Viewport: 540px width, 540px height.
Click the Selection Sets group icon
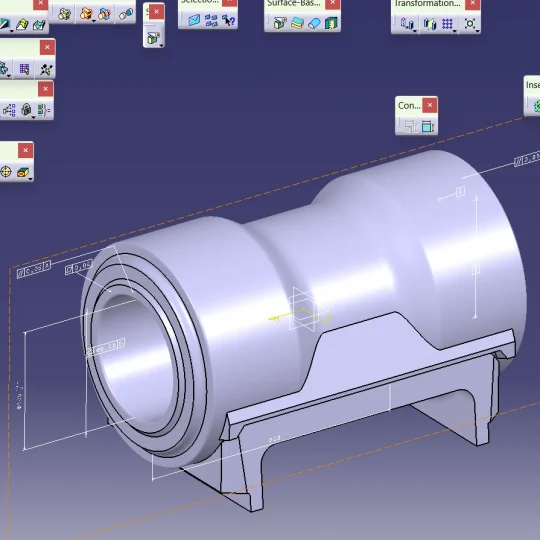pyautogui.click(x=211, y=20)
